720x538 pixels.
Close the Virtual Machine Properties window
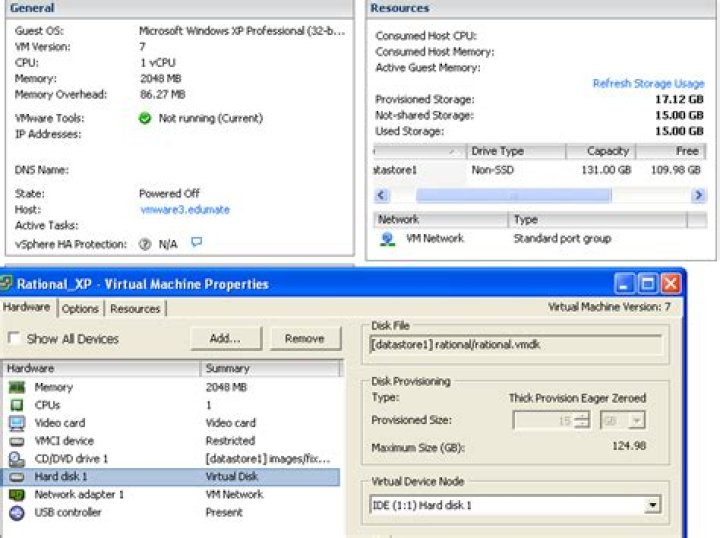[670, 284]
